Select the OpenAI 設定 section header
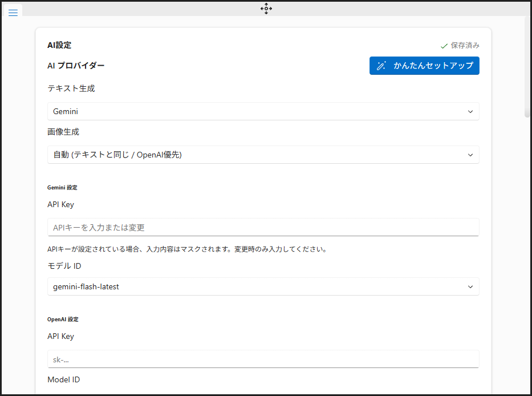Viewport: 532px width, 396px height. pos(63,319)
